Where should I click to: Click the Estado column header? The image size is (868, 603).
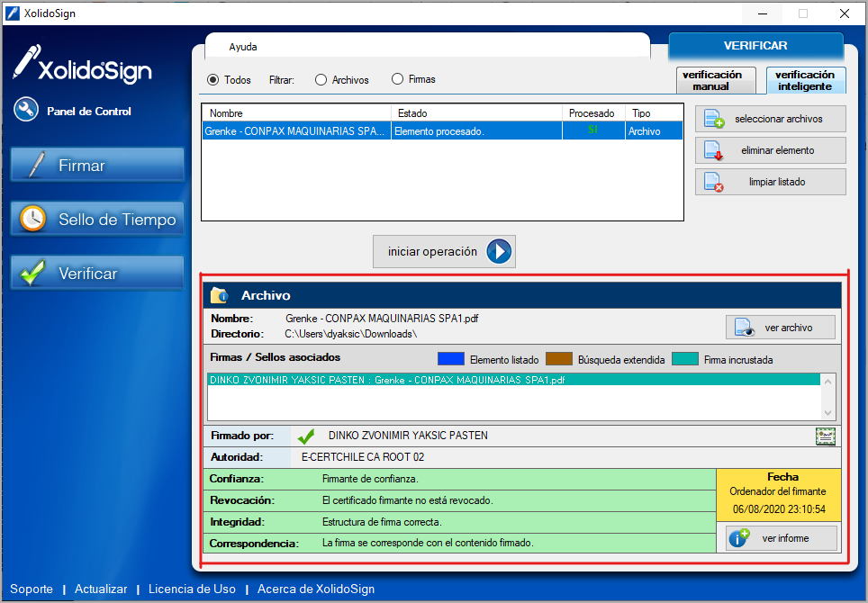point(477,112)
